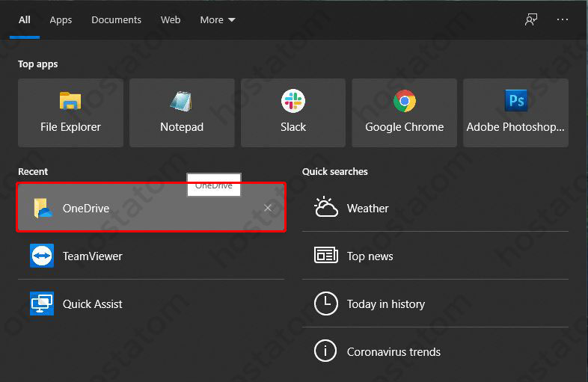
Task: Select the Web tab
Action: click(x=171, y=20)
